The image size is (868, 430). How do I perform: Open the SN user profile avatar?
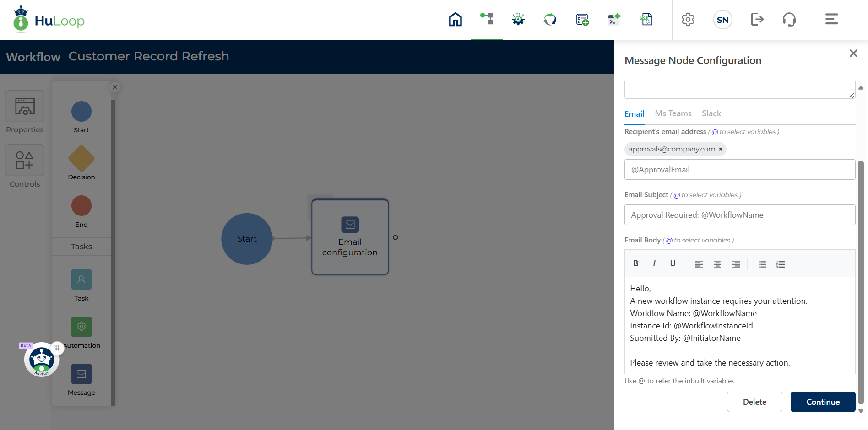(722, 20)
